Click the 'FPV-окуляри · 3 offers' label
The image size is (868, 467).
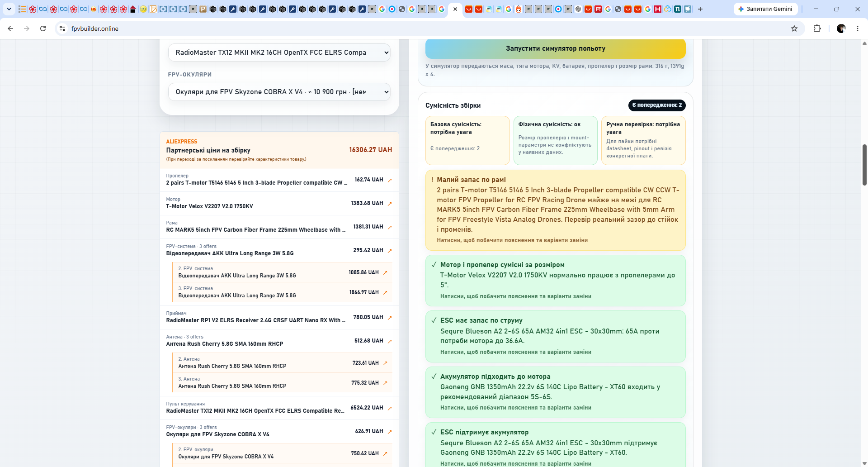192,428
